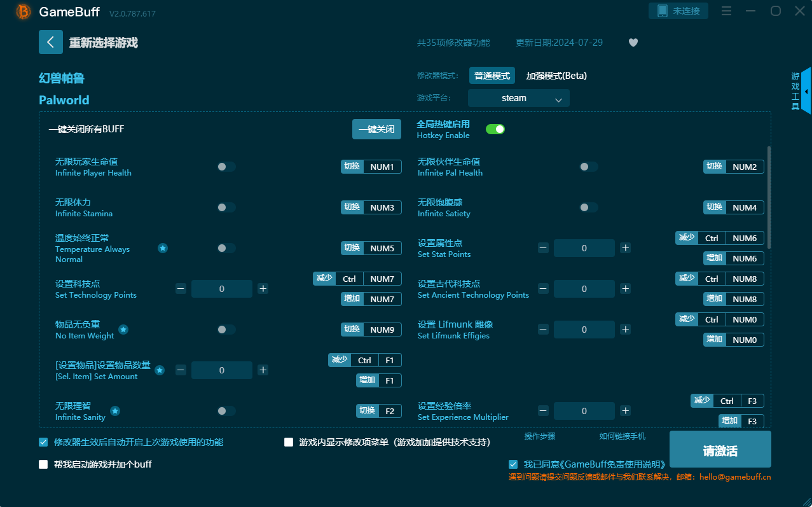This screenshot has width=812, height=507.
Task: Click 减少 Ctrl NUM6 hotkey for Stat Points
Action: click(x=720, y=238)
